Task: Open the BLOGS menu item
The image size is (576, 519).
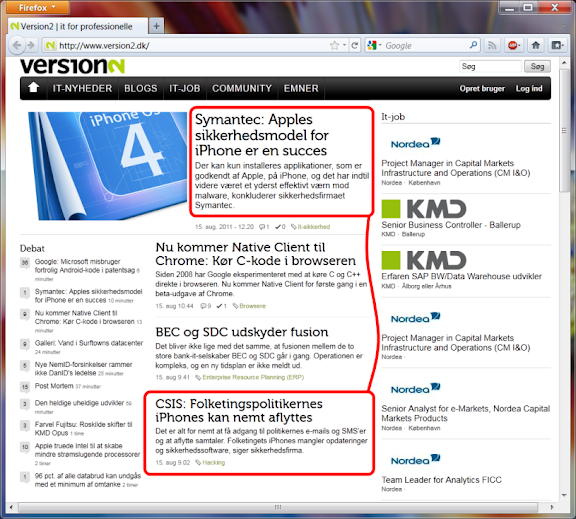Action: pyautogui.click(x=141, y=88)
